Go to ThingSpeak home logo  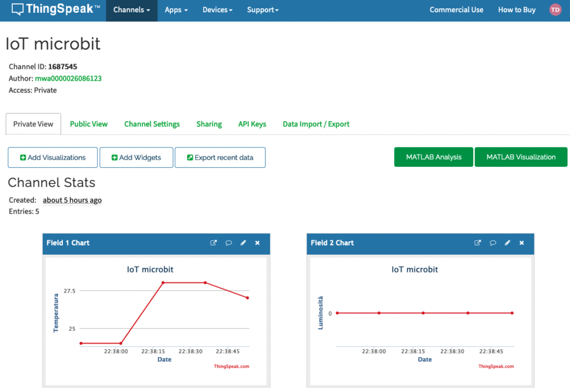pyautogui.click(x=56, y=9)
